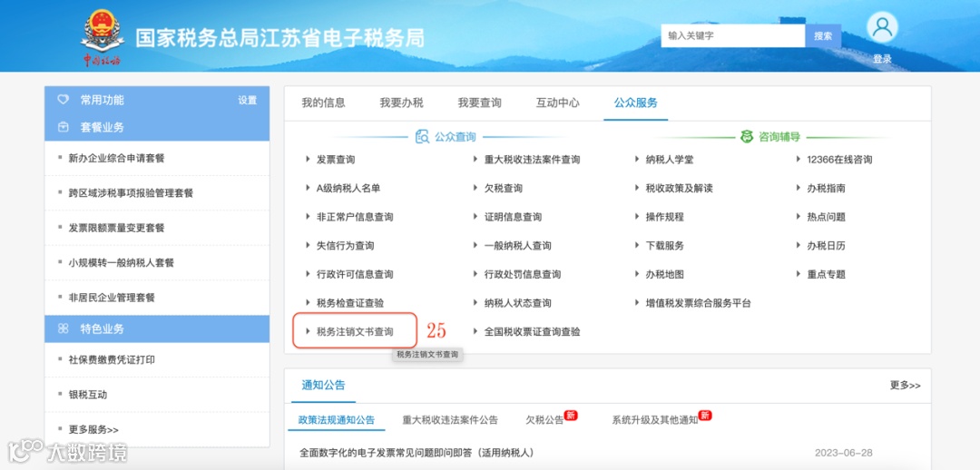Click the 通知公告 heading tab
The width and height of the screenshot is (980, 470).
[323, 385]
